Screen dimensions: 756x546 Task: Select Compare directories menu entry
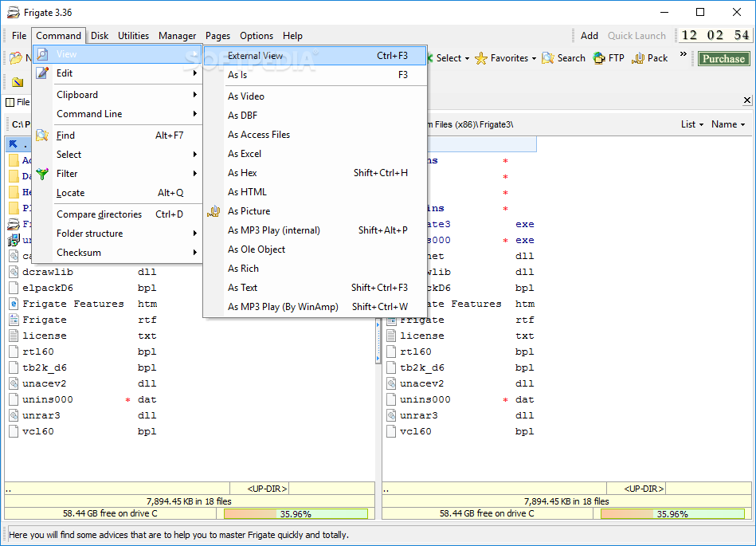click(118, 214)
